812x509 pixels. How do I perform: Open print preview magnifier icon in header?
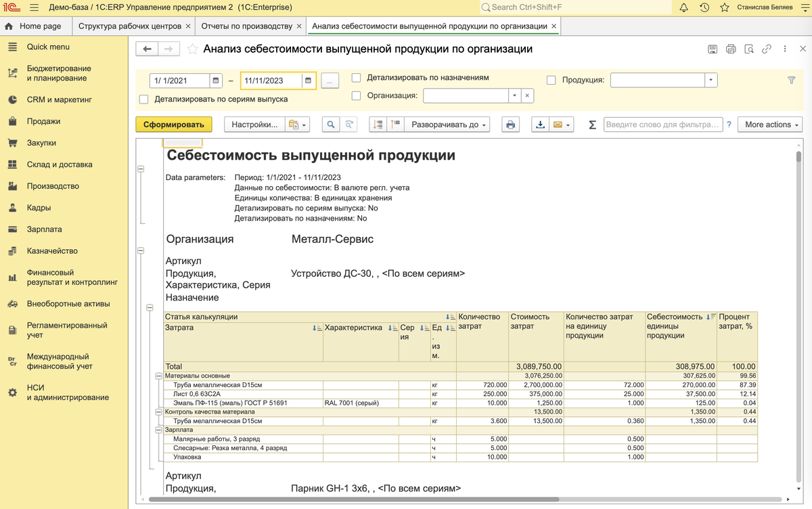(x=748, y=48)
